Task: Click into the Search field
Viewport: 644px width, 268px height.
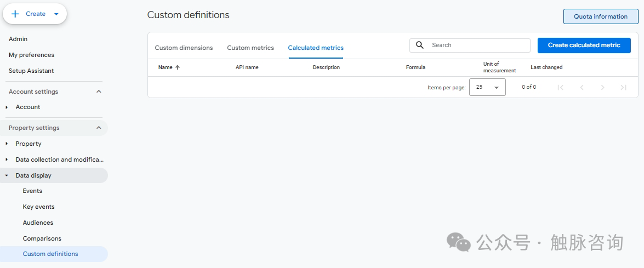Action: pos(477,45)
